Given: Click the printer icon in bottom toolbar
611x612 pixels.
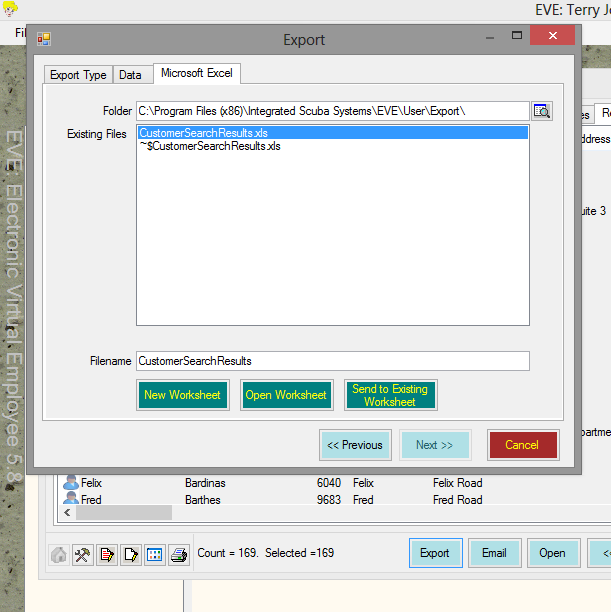Looking at the screenshot, I should pos(179,553).
